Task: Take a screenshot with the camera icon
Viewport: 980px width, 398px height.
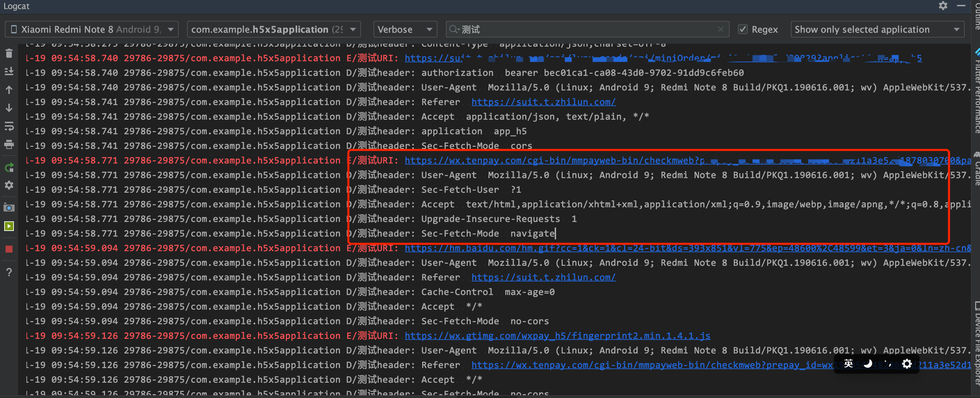Action: 9,208
